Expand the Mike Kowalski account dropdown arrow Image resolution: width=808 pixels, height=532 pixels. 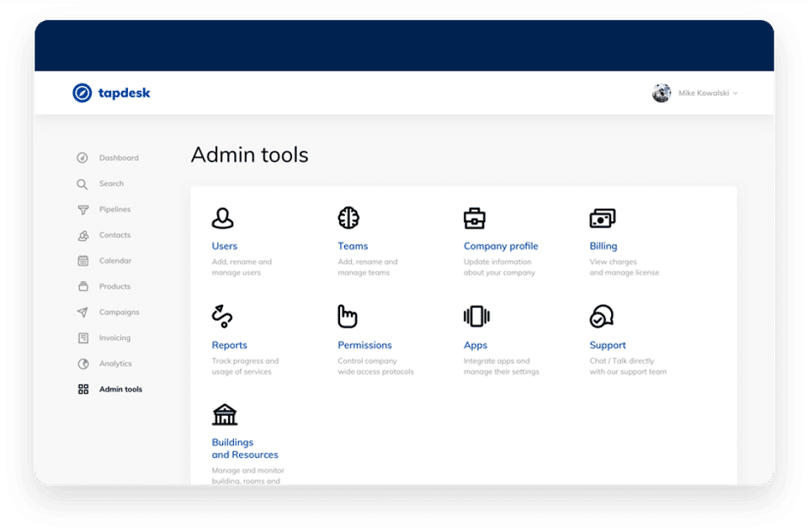point(736,93)
